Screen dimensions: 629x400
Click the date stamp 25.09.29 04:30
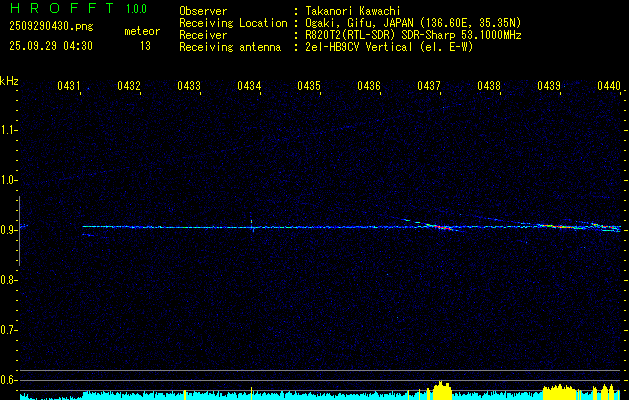(51, 46)
